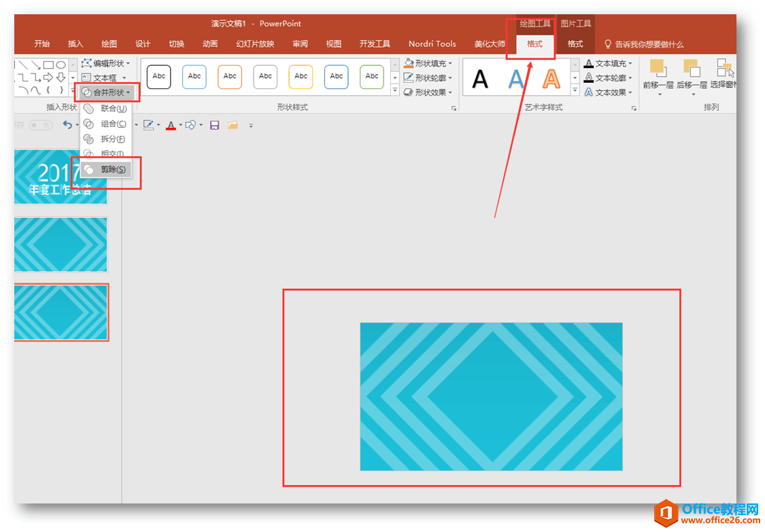Screen dimensions: 765x532
Task: Select the right block arrow shape
Action: tap(48, 77)
